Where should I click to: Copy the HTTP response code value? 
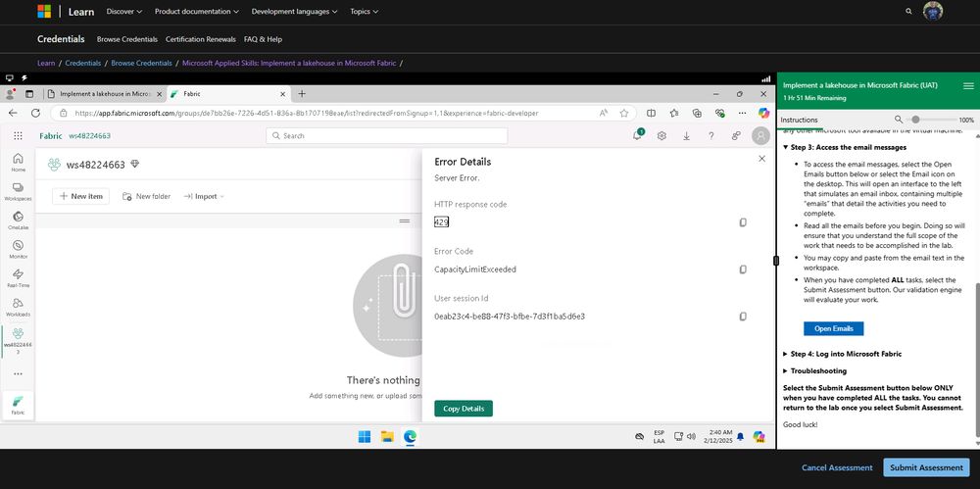pos(743,222)
